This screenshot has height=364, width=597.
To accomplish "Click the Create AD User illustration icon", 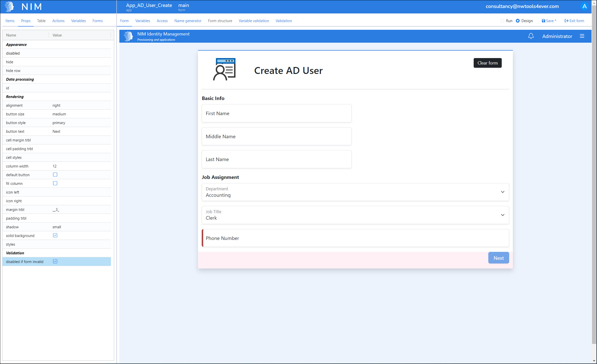I will coord(224,69).
